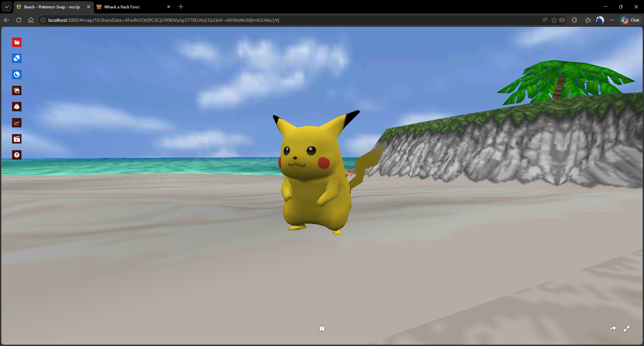Expand the tab search chevron dropdown
This screenshot has height=346, width=644.
pyautogui.click(x=7, y=7)
